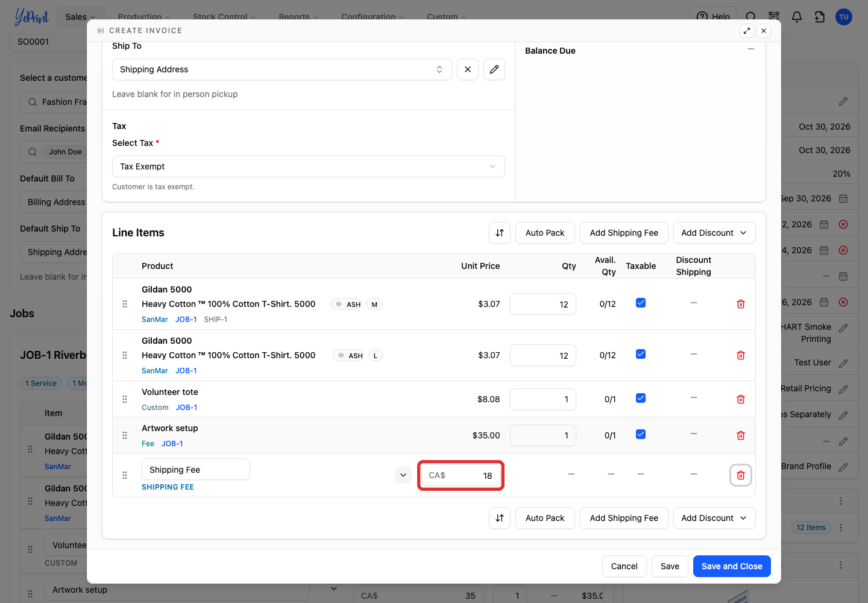Open the QR scanner icon in top bar
The height and width of the screenshot is (603, 868).
[774, 17]
